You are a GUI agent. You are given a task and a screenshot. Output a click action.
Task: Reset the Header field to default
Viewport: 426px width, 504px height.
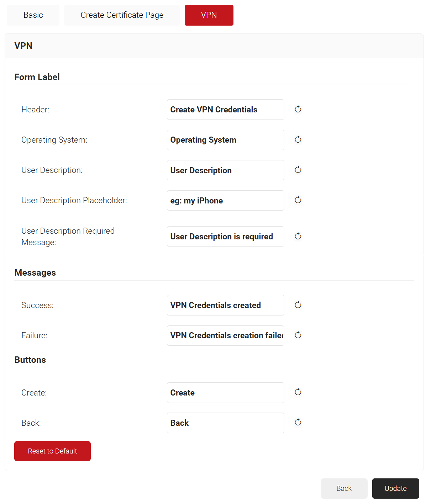coord(298,110)
